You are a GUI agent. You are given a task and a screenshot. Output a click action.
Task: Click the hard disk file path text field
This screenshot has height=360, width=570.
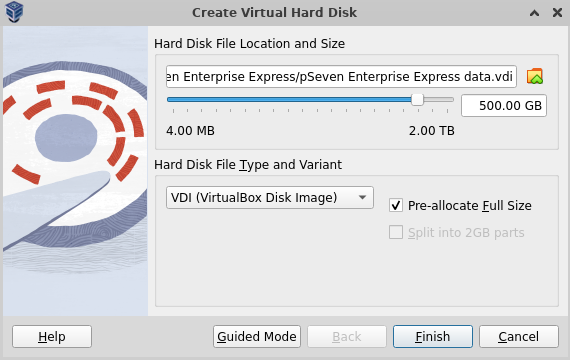[x=341, y=77]
